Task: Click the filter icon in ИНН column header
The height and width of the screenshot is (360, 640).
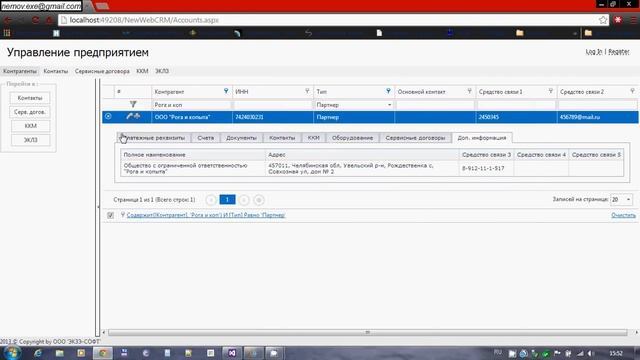Action: [307, 91]
